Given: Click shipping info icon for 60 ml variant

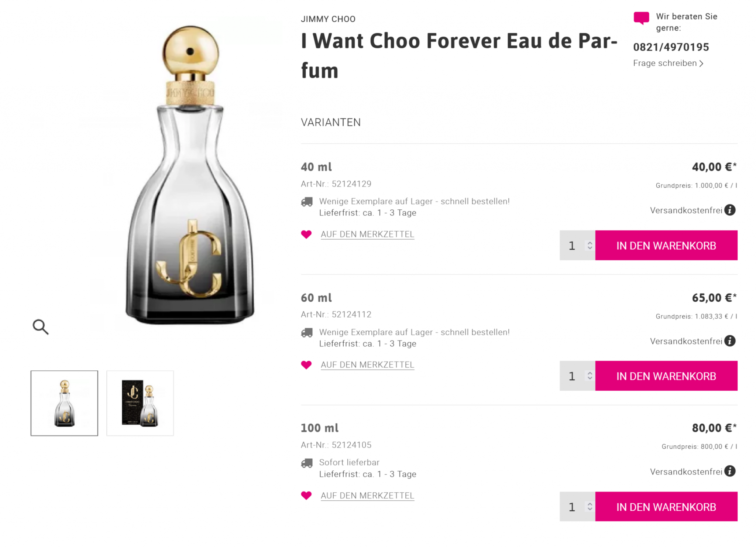Looking at the screenshot, I should point(730,341).
